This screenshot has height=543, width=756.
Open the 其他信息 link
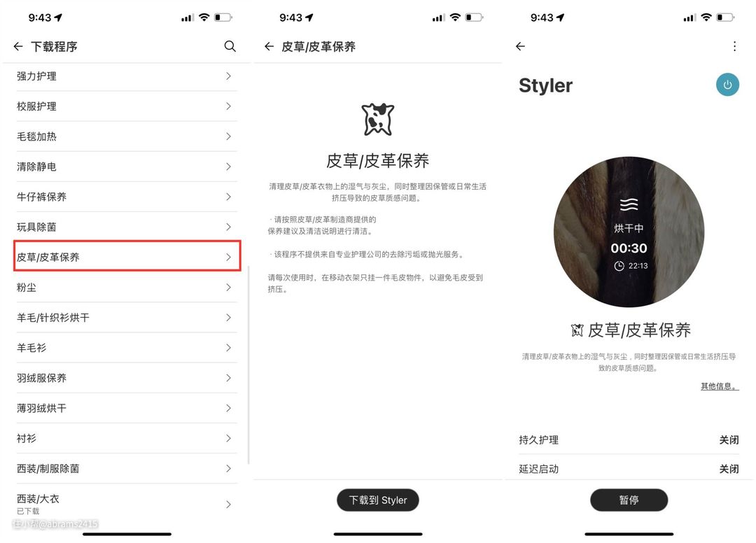pos(720,386)
